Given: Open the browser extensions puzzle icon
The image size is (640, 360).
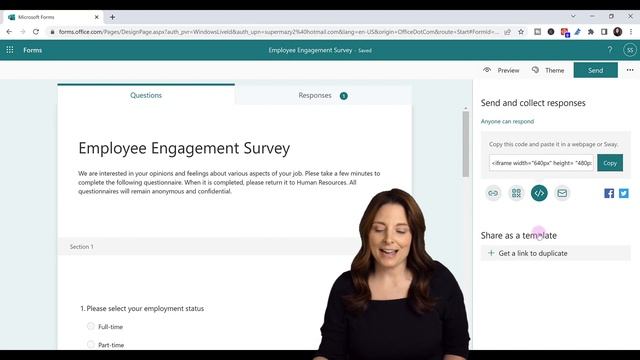Looking at the screenshot, I should point(591,31).
